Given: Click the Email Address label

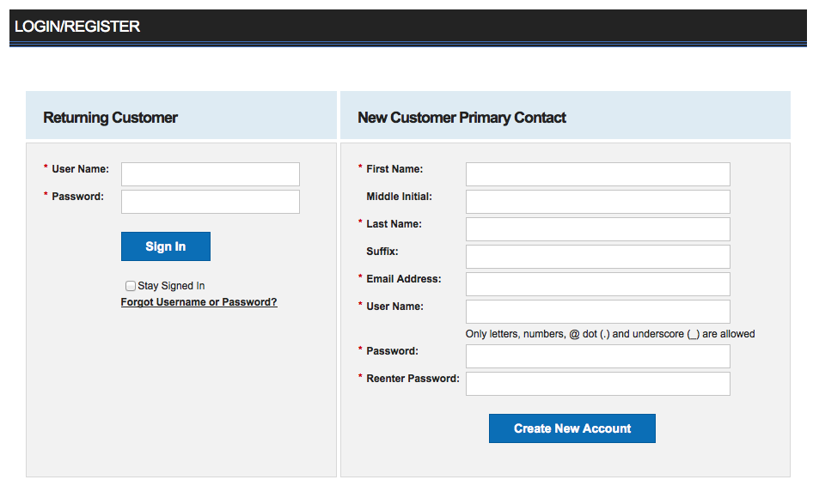Looking at the screenshot, I should (403, 279).
